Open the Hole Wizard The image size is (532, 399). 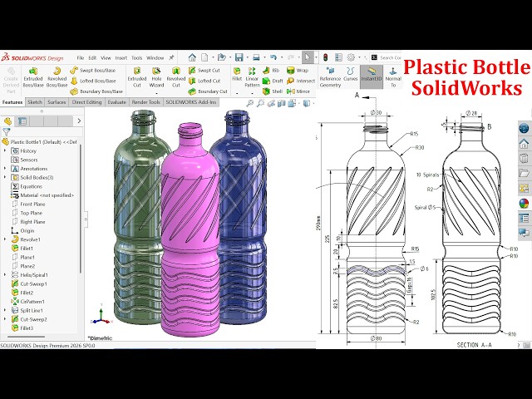[156, 77]
